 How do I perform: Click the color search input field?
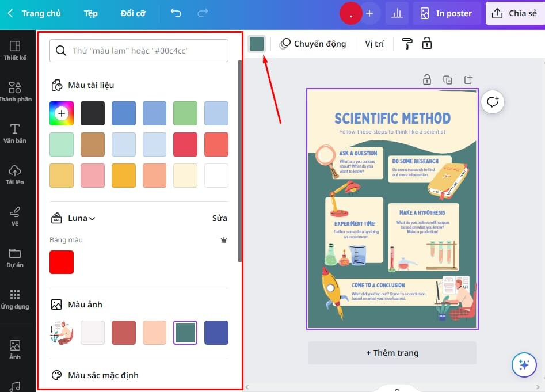tap(139, 51)
